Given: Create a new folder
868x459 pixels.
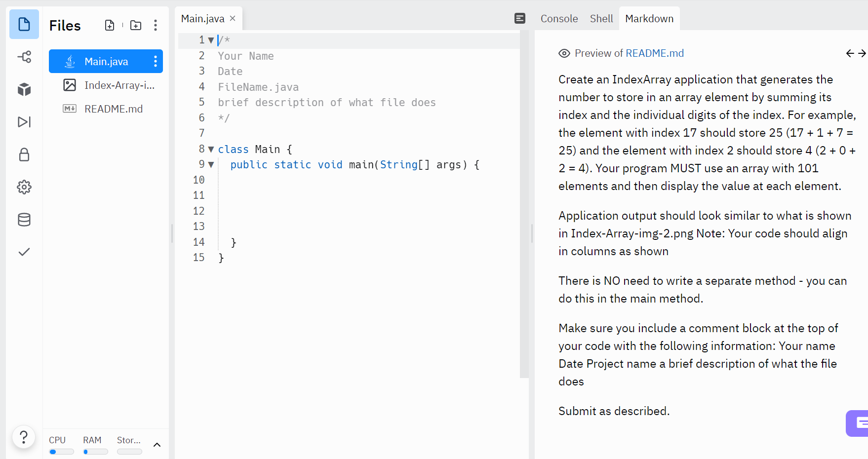Looking at the screenshot, I should pyautogui.click(x=135, y=25).
